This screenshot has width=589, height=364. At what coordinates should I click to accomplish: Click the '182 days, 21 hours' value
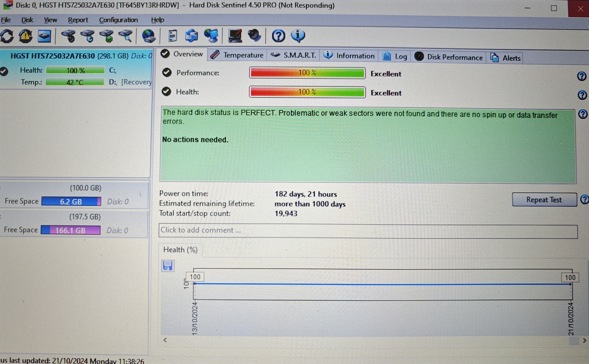(x=306, y=194)
